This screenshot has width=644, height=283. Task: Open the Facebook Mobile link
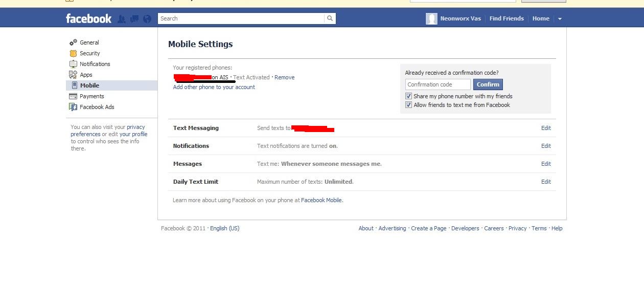321,200
